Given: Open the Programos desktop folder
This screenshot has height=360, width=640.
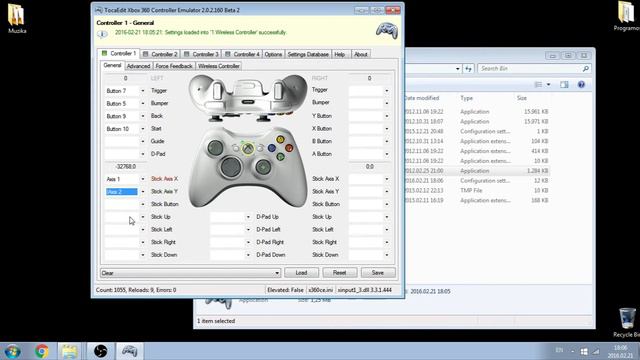Looking at the screenshot, I should point(627,16).
